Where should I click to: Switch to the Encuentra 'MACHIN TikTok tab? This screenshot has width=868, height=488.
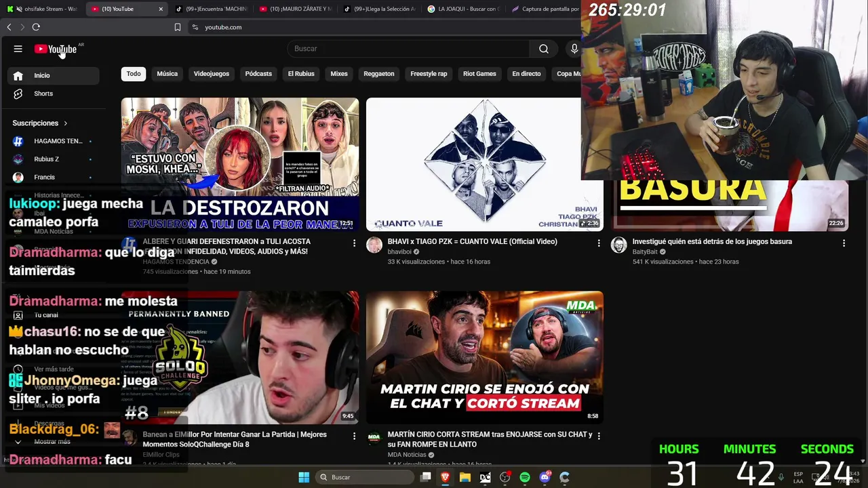(x=210, y=9)
